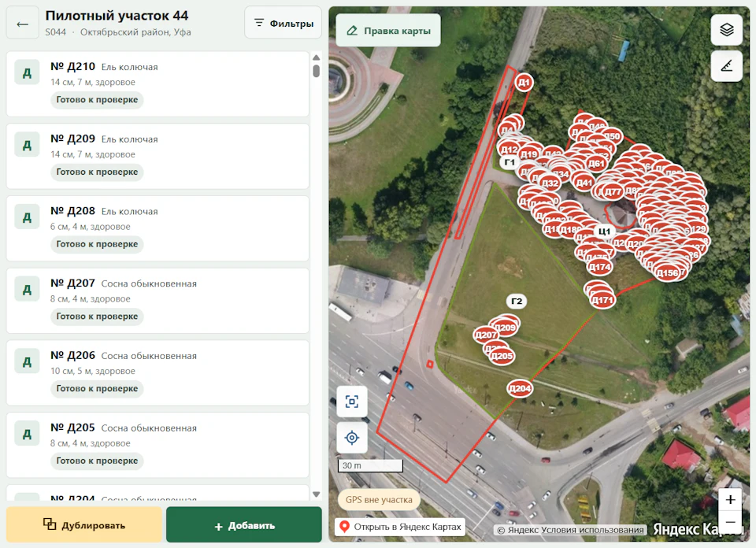Select map marker Д171
The image size is (756, 548).
602,300
